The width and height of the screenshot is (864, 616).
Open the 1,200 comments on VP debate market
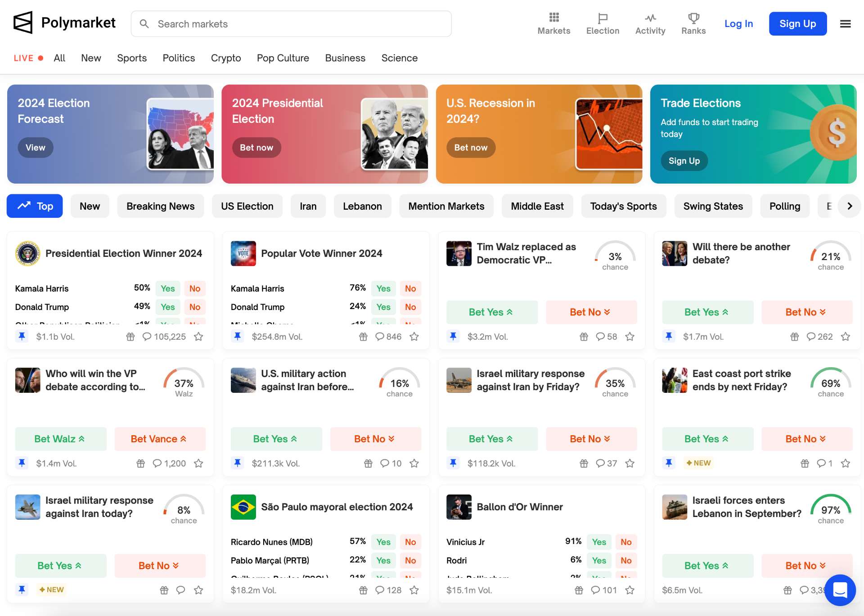(x=169, y=463)
